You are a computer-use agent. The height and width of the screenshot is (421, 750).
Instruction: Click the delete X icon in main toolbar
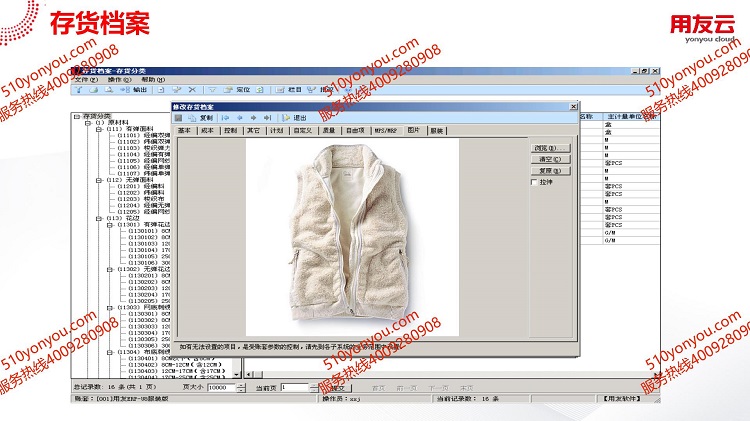point(193,89)
